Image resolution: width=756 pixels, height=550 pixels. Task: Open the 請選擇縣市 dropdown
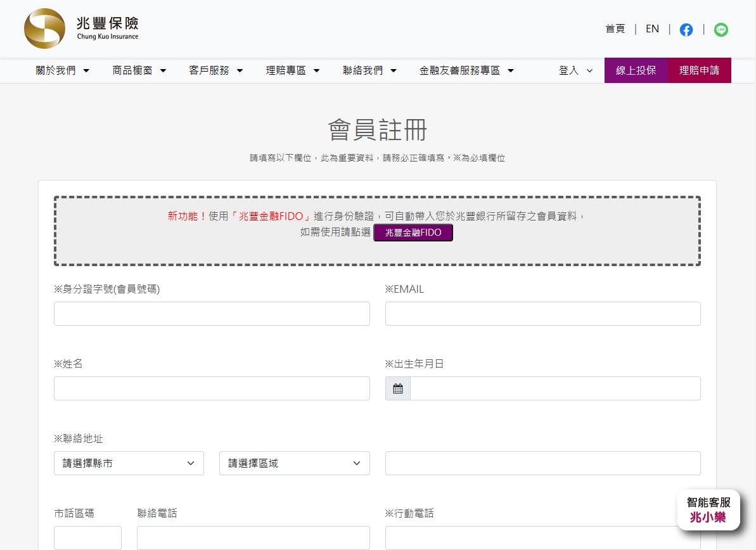pos(129,463)
